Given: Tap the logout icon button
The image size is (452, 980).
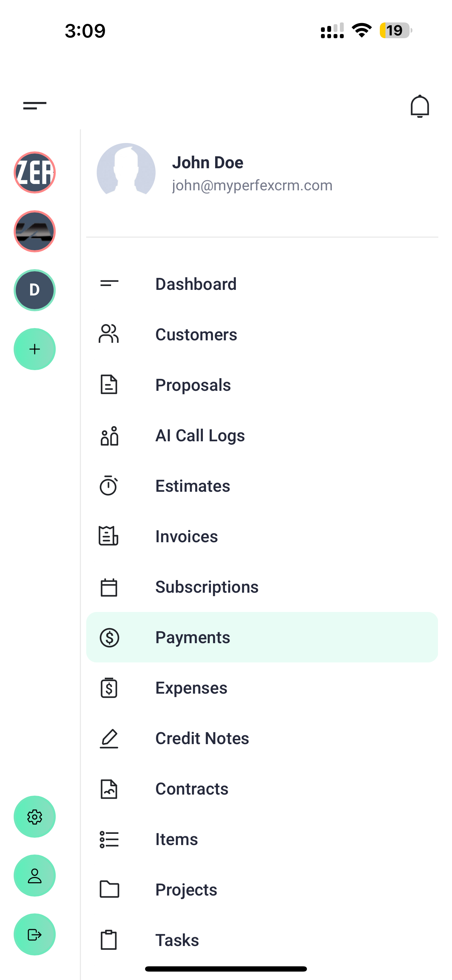Looking at the screenshot, I should point(35,934).
